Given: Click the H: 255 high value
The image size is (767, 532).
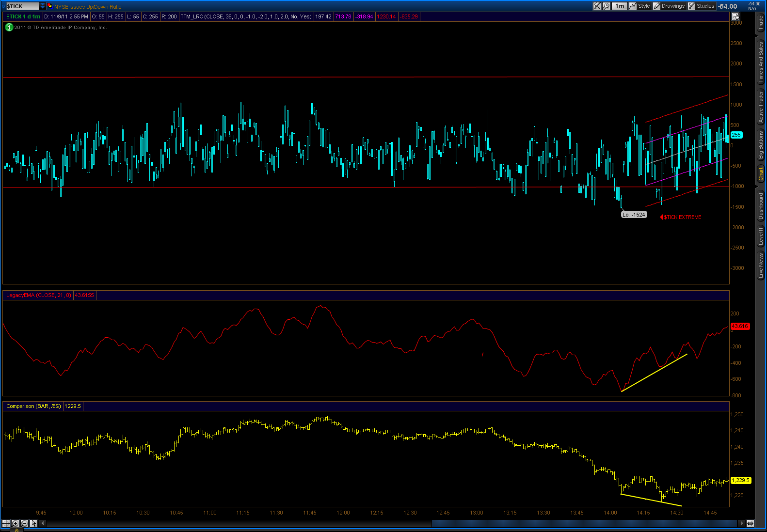Looking at the screenshot, I should click(116, 16).
